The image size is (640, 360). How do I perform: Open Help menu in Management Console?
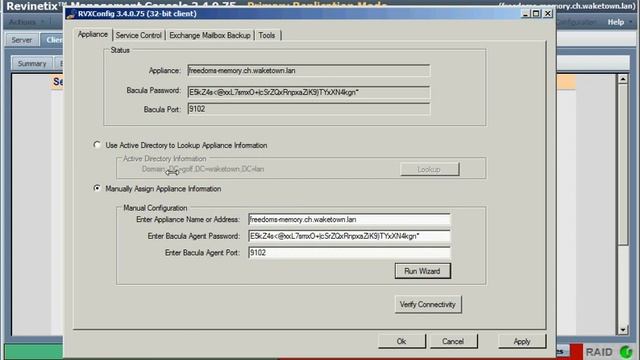(616, 22)
